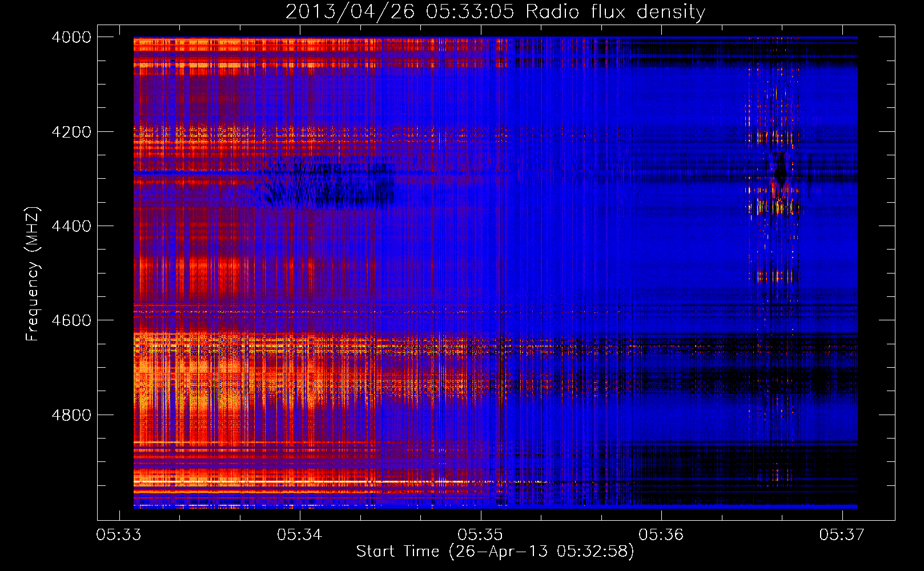Click the 4800 frequency tick label

pos(71,415)
